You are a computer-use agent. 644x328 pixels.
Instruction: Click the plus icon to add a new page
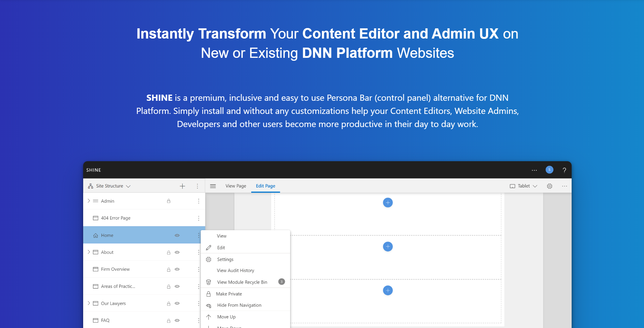pos(182,186)
